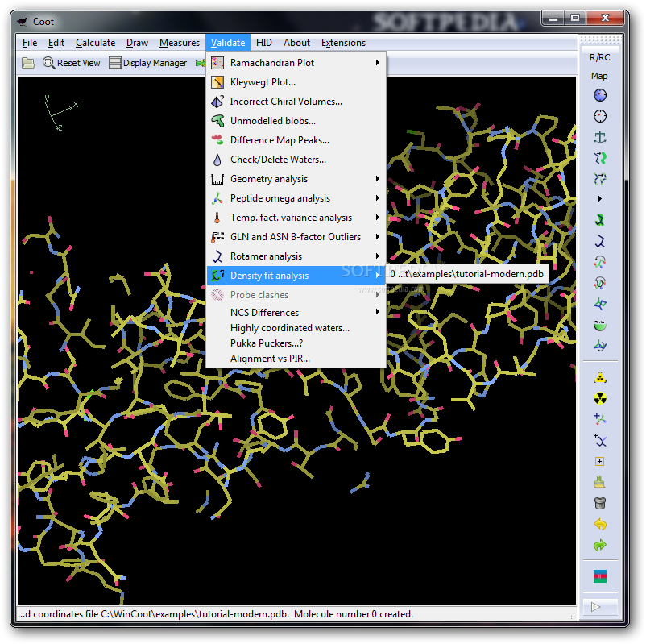
Task: Expand the Peptide omega analysis submenu arrow
Action: 378,198
